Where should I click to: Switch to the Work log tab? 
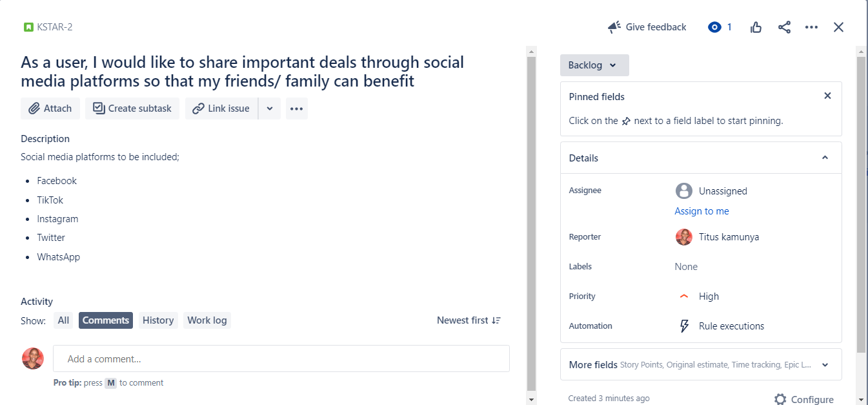pyautogui.click(x=207, y=320)
